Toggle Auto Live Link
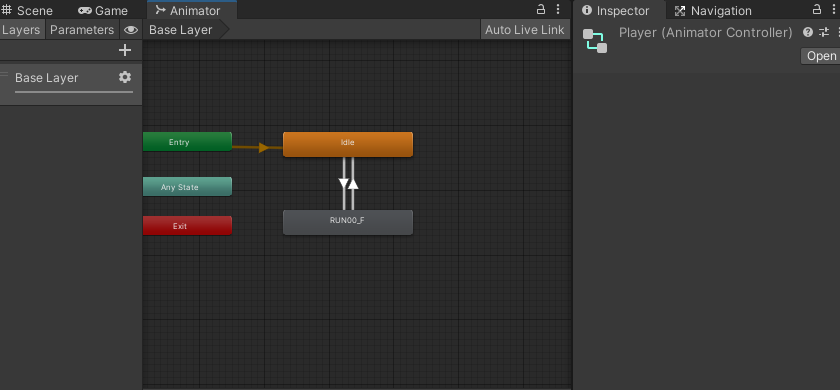Image resolution: width=840 pixels, height=390 pixels. [524, 30]
